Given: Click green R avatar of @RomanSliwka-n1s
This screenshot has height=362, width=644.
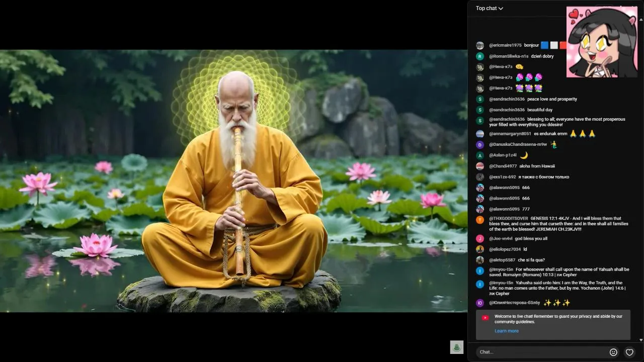Looking at the screenshot, I should (x=480, y=56).
